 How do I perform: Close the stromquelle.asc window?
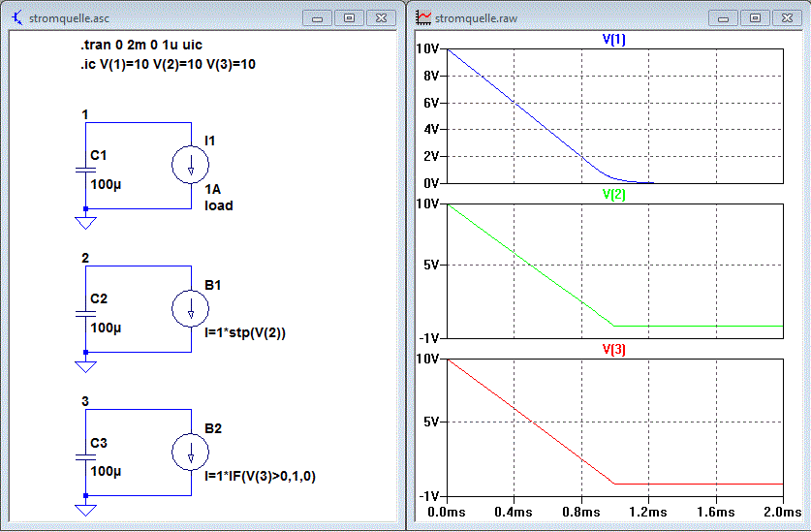point(381,18)
